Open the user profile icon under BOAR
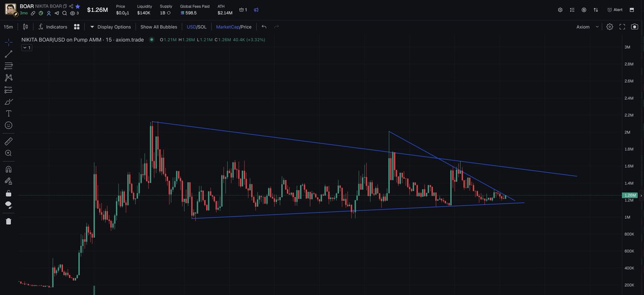Viewport: 644px width, 295px height. 49,12
